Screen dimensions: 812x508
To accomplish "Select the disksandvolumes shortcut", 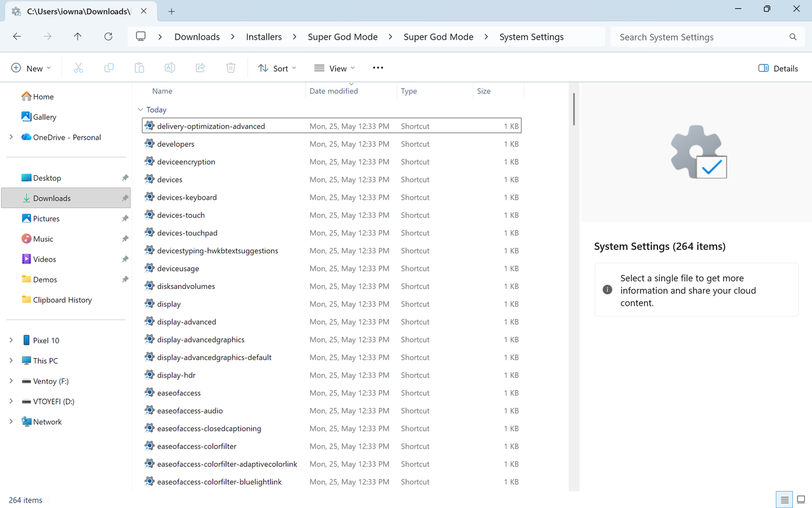I will (x=331, y=286).
